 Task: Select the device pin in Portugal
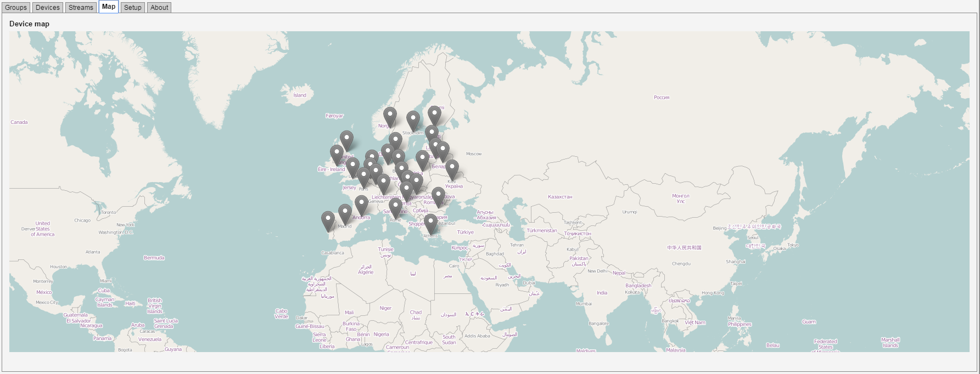328,219
